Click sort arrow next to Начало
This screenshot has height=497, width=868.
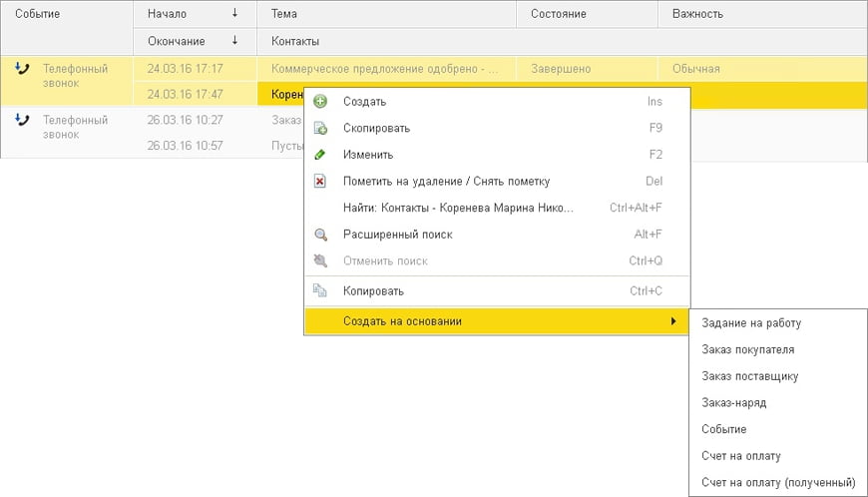coord(234,13)
